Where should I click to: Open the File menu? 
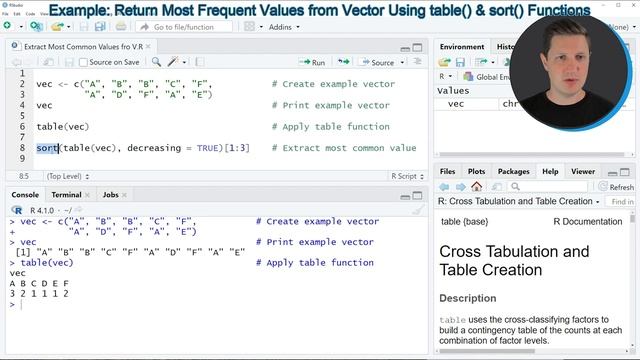(x=5, y=13)
